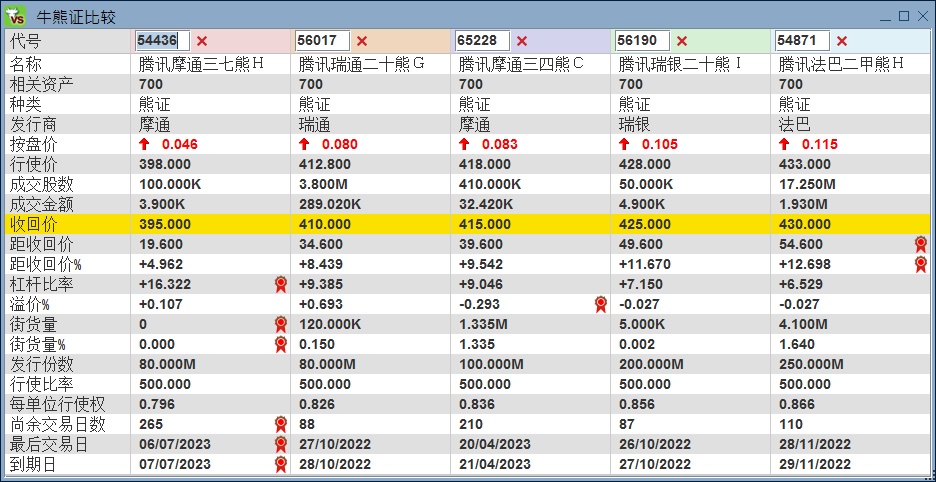Click the issuer cell 法巴
Image resolution: width=936 pixels, height=482 pixels.
tap(795, 124)
